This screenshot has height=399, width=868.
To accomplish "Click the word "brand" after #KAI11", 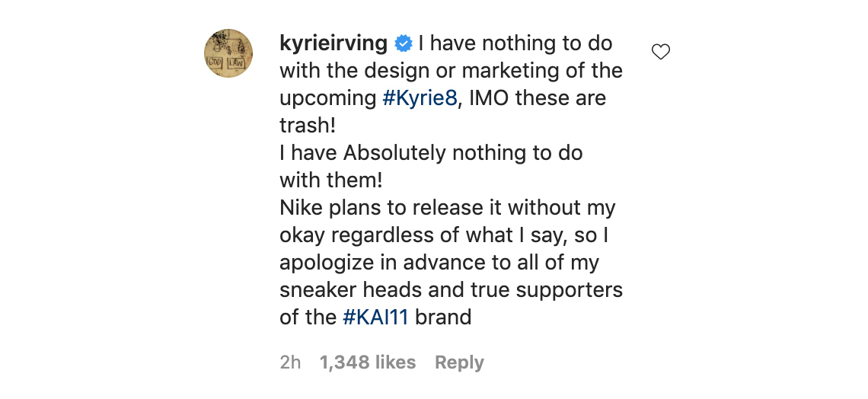I will coord(443,317).
